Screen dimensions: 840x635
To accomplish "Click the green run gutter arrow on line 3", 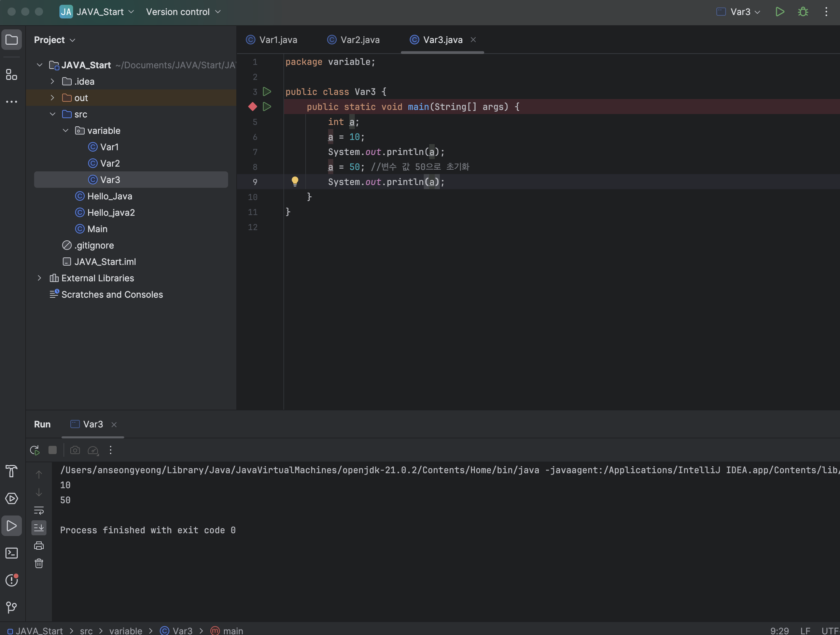I will click(x=267, y=91).
